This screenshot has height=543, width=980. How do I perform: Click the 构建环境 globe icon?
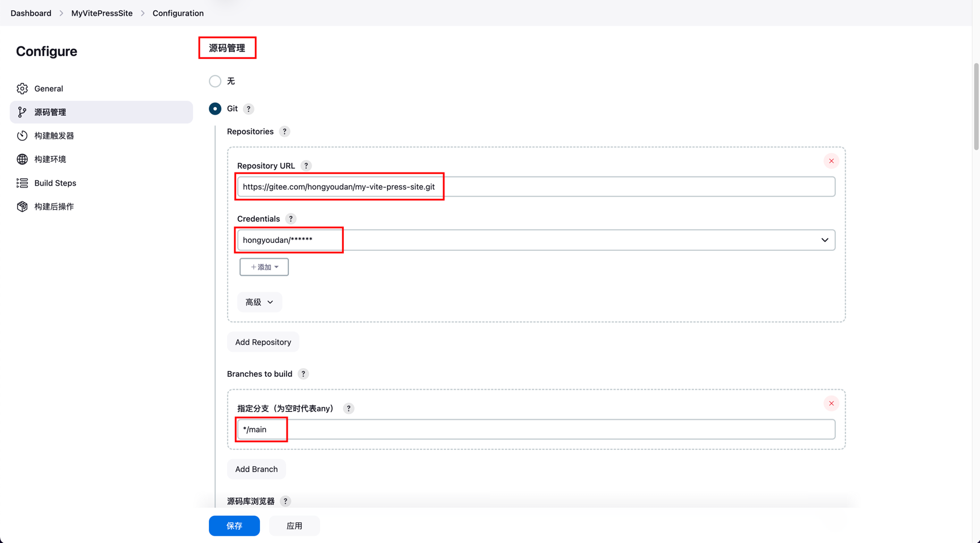22,159
